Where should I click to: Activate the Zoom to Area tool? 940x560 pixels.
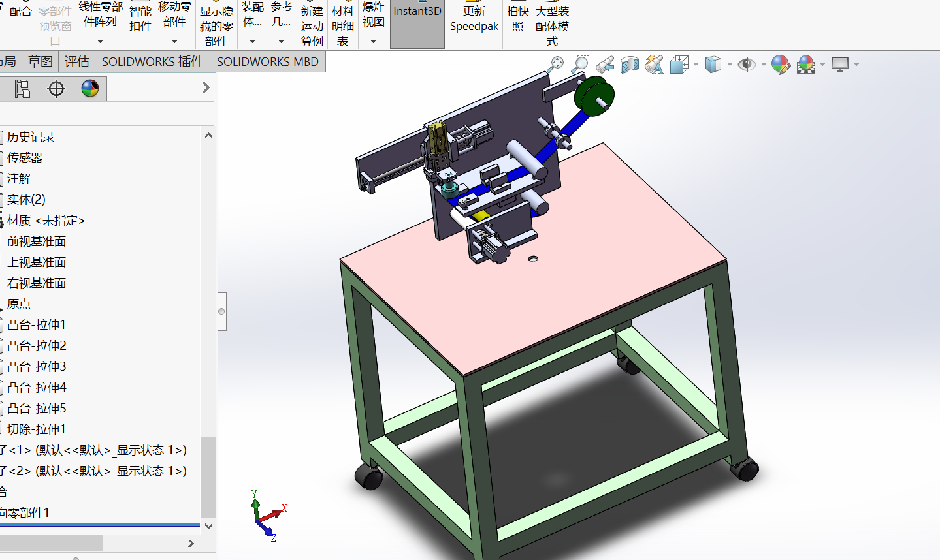[x=579, y=64]
